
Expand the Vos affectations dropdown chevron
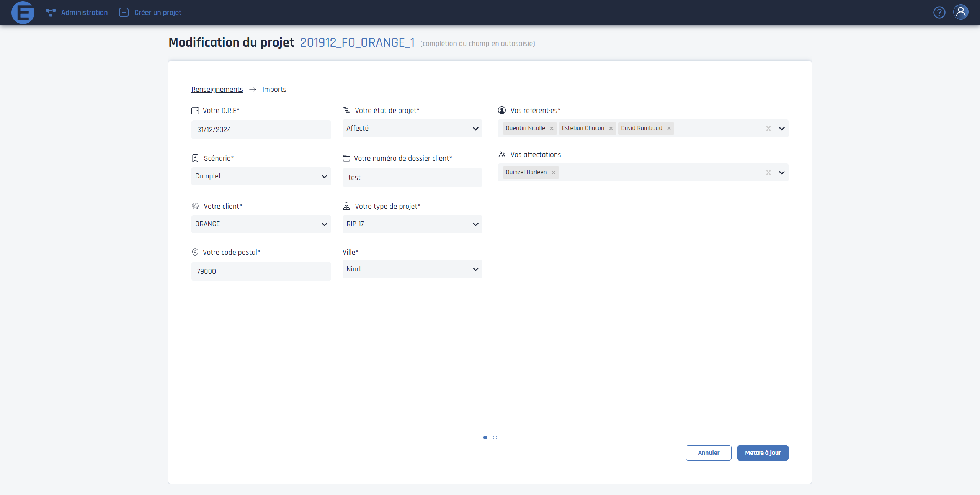pyautogui.click(x=782, y=173)
